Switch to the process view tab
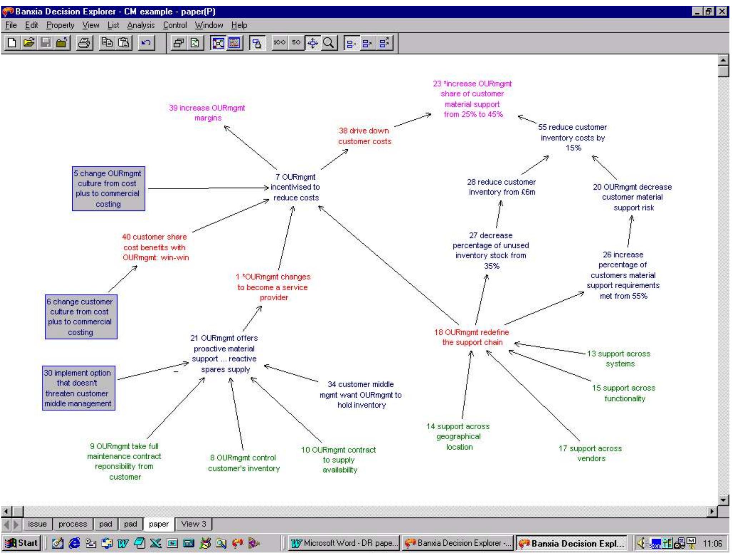The height and width of the screenshot is (560, 733). [x=73, y=524]
